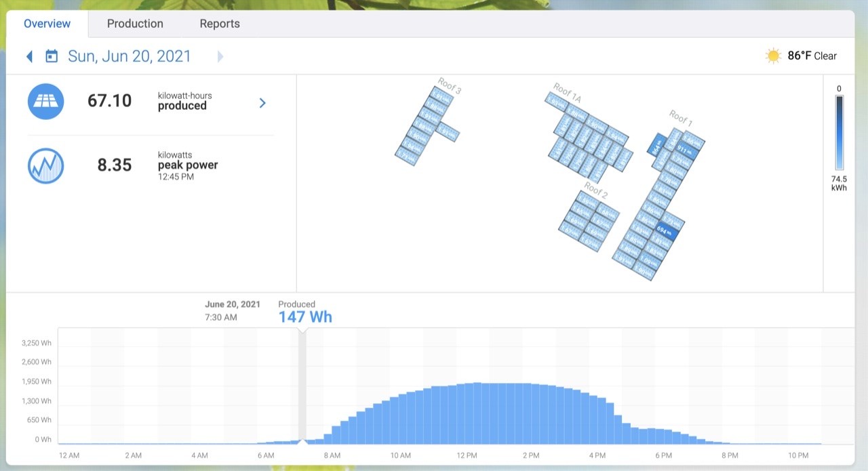Image resolution: width=868 pixels, height=471 pixels.
Task: Go to the previous day arrow
Action: (x=29, y=56)
